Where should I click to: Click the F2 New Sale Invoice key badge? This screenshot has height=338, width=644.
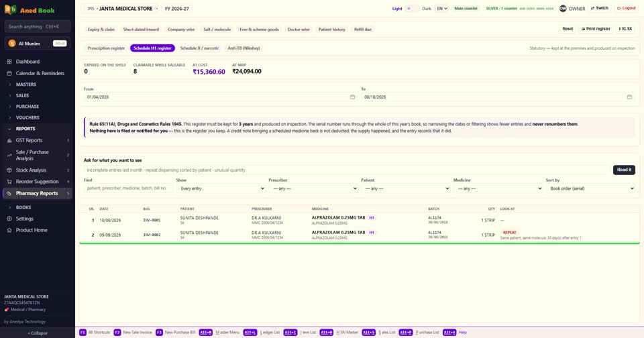tap(117, 332)
